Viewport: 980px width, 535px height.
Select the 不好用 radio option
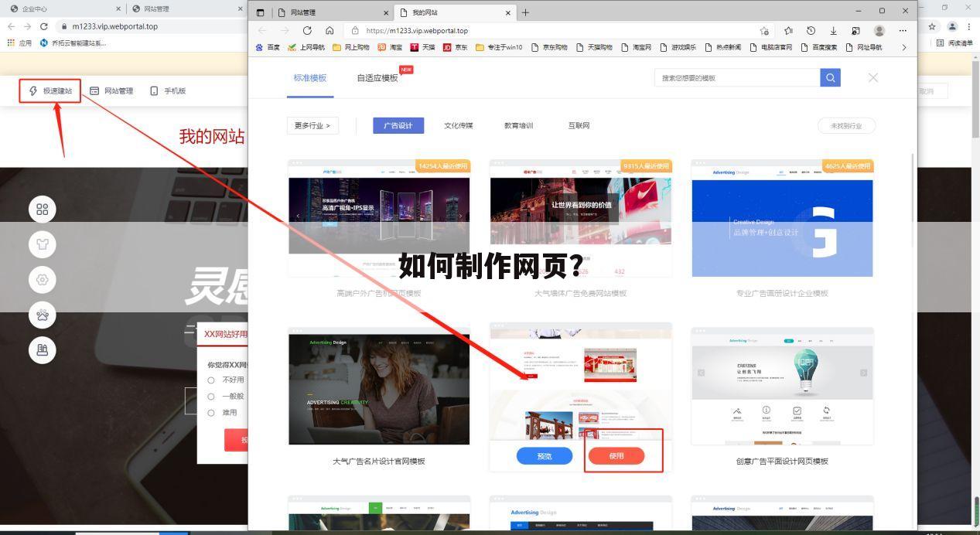tap(211, 380)
